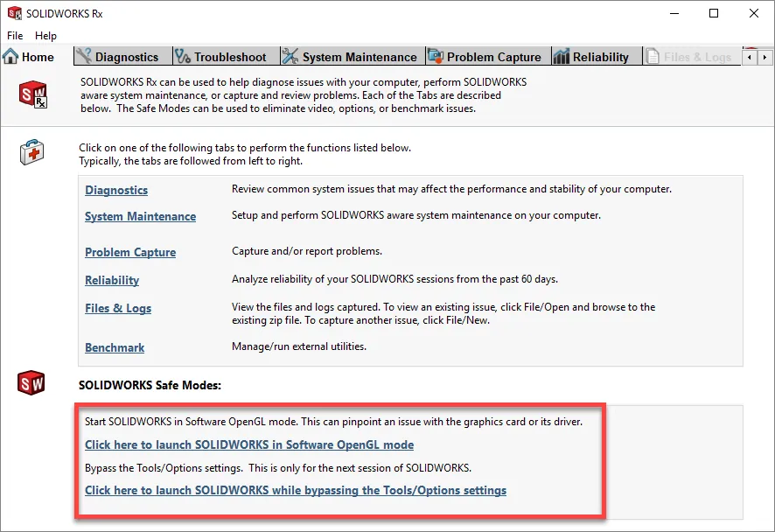Launch SOLIDWORKS bypassing Tools/Options settings
The width and height of the screenshot is (775, 532).
296,490
